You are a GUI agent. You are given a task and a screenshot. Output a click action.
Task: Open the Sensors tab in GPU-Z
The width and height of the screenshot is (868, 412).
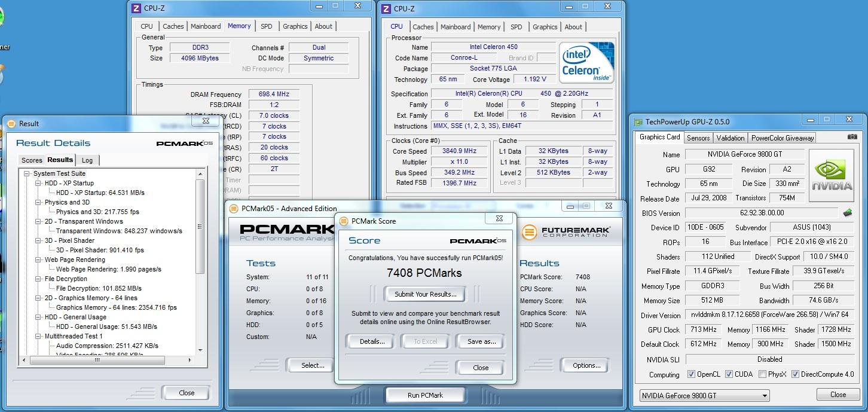[x=698, y=138]
